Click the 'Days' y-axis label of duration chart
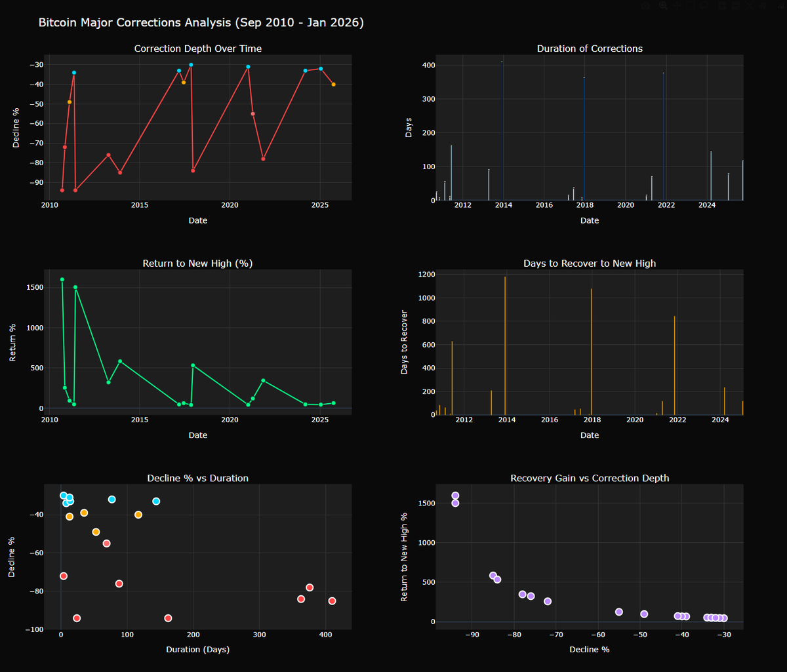This screenshot has height=672, width=787. coord(408,127)
